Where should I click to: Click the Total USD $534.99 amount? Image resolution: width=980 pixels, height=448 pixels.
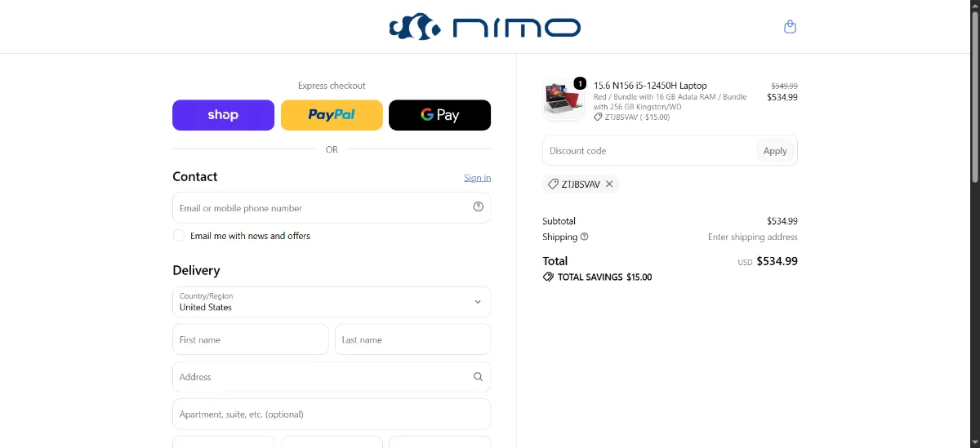tap(768, 261)
